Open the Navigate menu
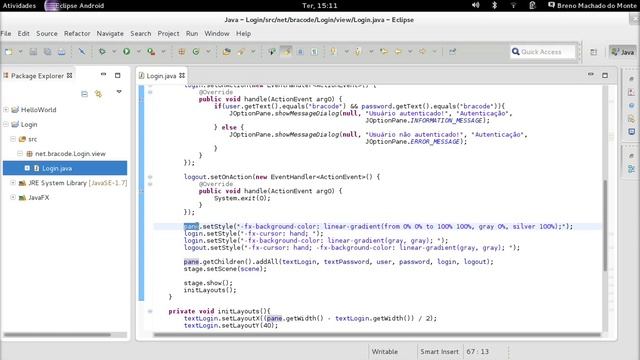Image resolution: width=640 pixels, height=360 pixels. [110, 33]
